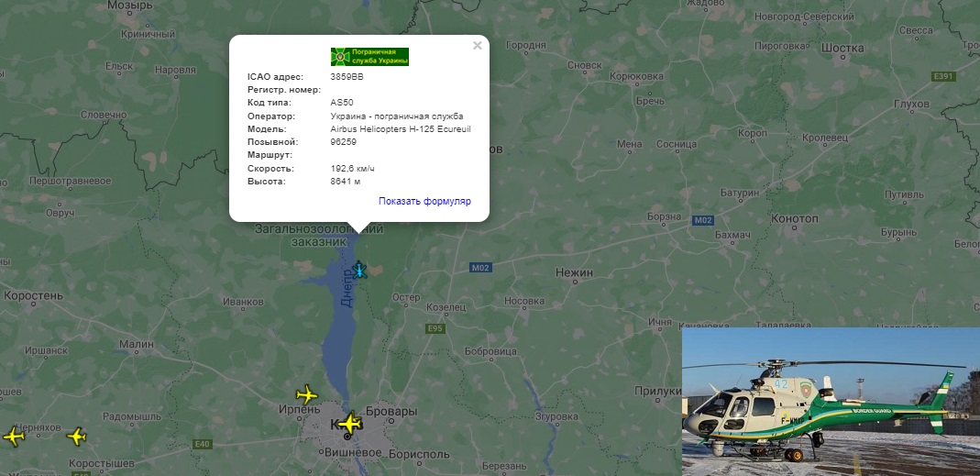
Task: Select the yellow airplane east of Chernyakhov
Action: click(x=76, y=436)
